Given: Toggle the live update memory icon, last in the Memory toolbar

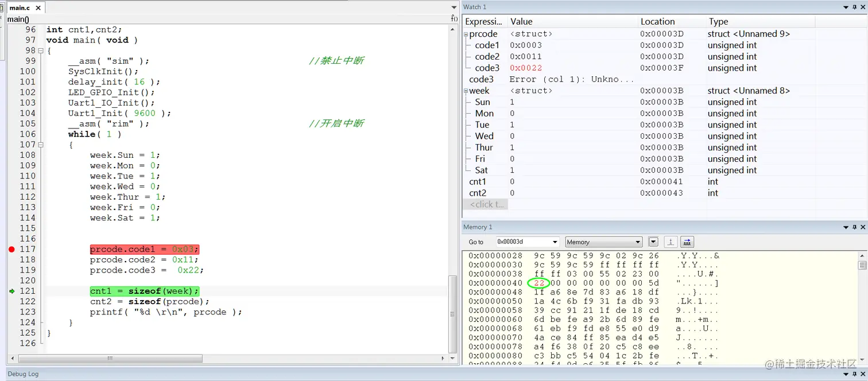Looking at the screenshot, I should 687,242.
